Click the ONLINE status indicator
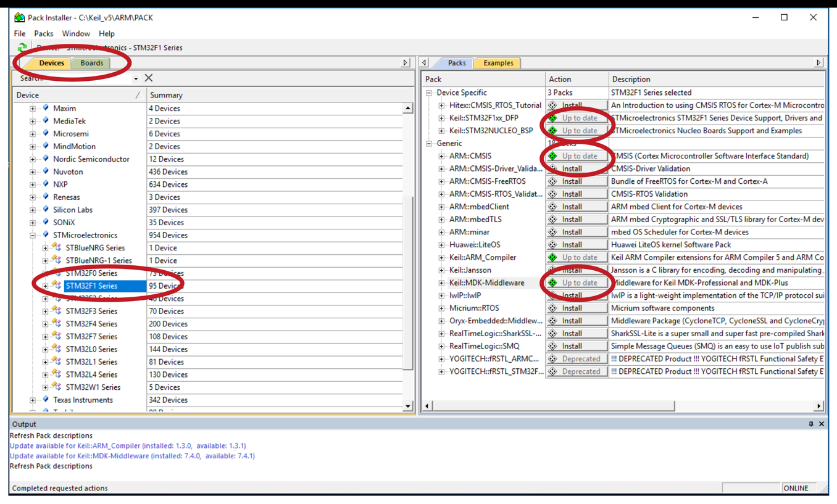Viewport: 837px width, 504px height. click(796, 488)
